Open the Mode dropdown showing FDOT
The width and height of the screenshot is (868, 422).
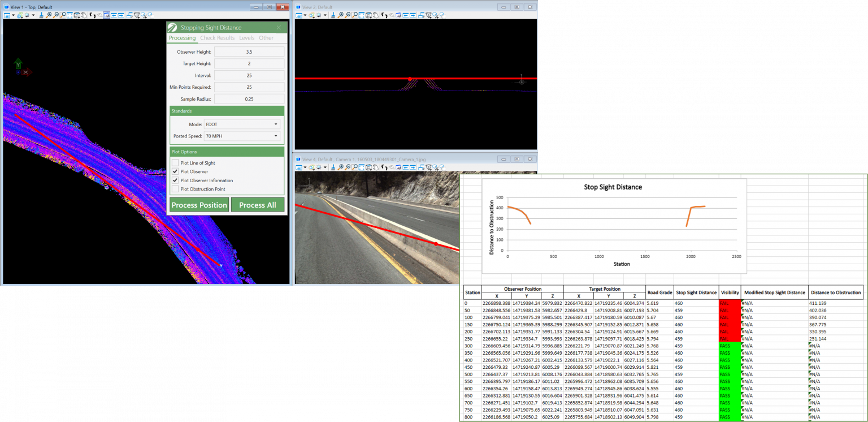(x=242, y=124)
